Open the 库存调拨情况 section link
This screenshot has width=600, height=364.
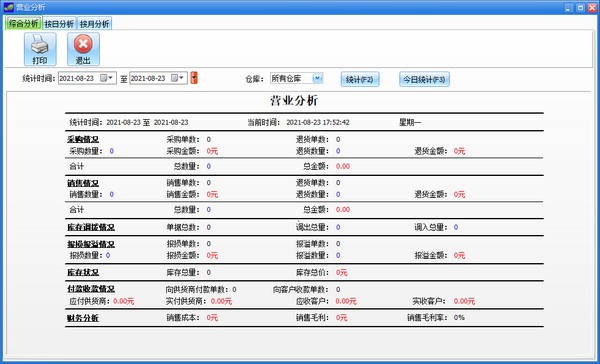pos(91,227)
